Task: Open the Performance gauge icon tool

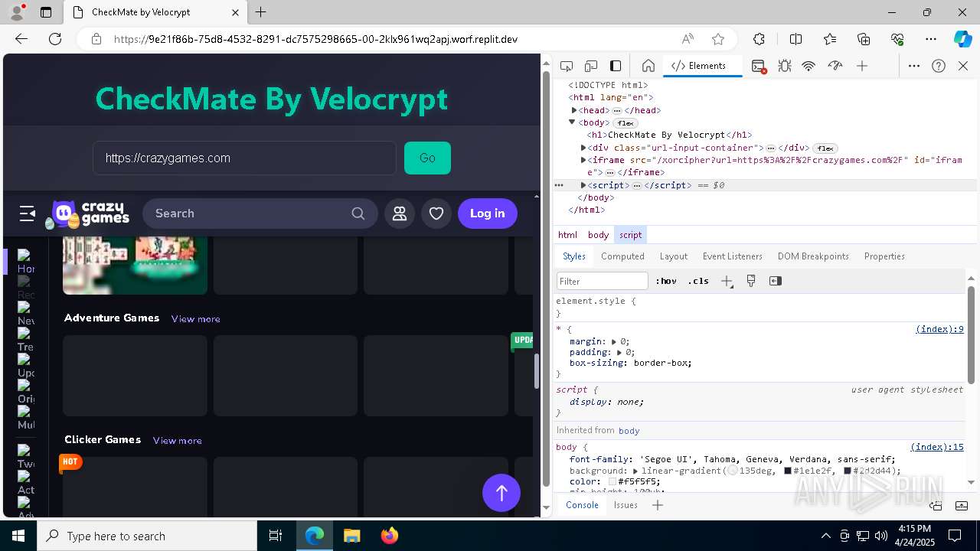Action: [835, 67]
